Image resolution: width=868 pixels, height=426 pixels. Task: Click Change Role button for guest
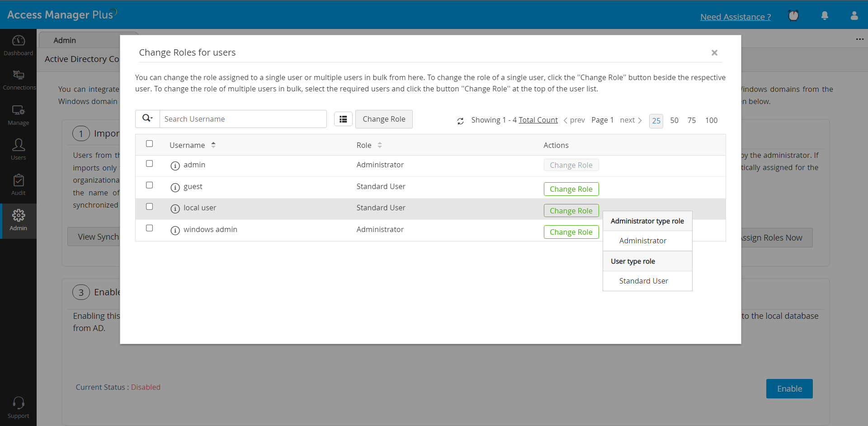click(571, 189)
